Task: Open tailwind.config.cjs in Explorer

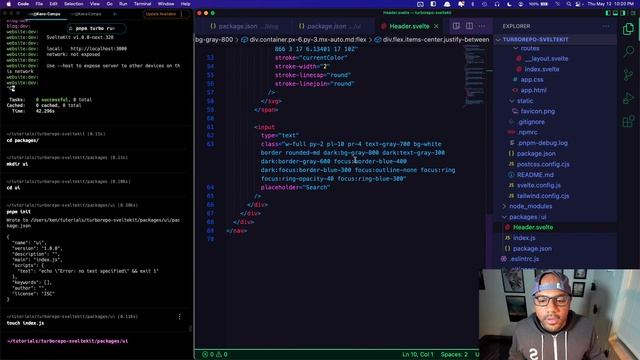Action: [x=543, y=196]
